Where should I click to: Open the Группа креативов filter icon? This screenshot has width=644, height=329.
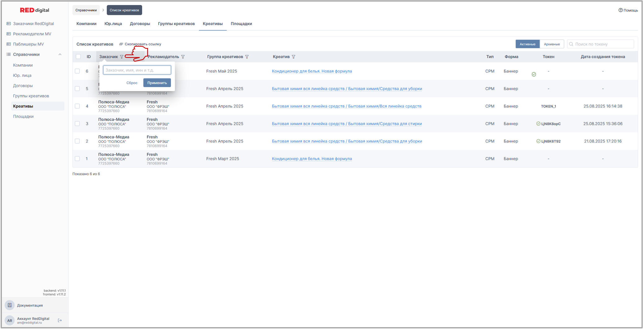pyautogui.click(x=247, y=57)
